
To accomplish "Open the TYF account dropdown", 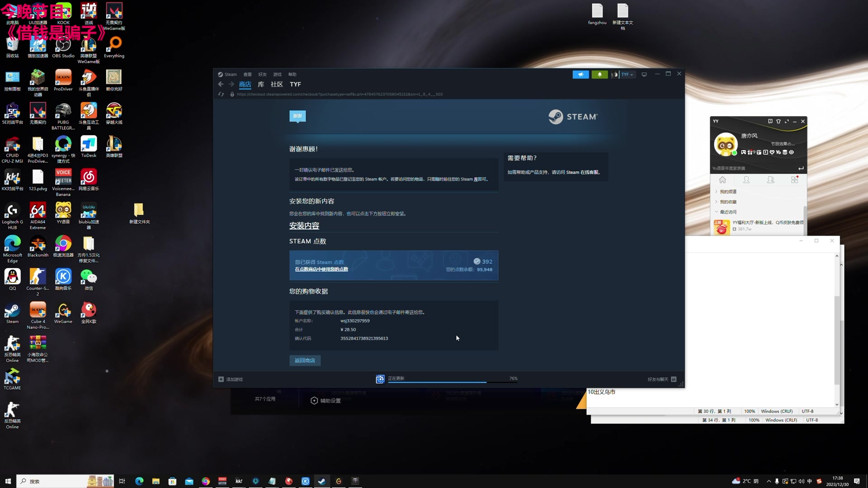I will tap(627, 75).
